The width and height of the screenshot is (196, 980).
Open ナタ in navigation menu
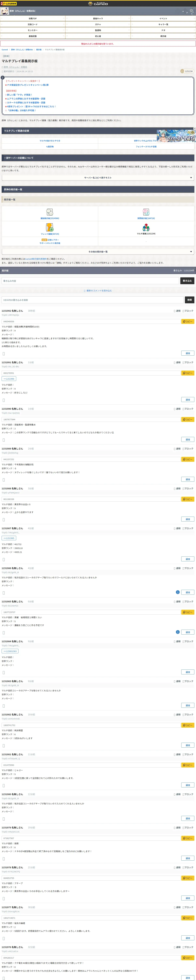point(163,30)
